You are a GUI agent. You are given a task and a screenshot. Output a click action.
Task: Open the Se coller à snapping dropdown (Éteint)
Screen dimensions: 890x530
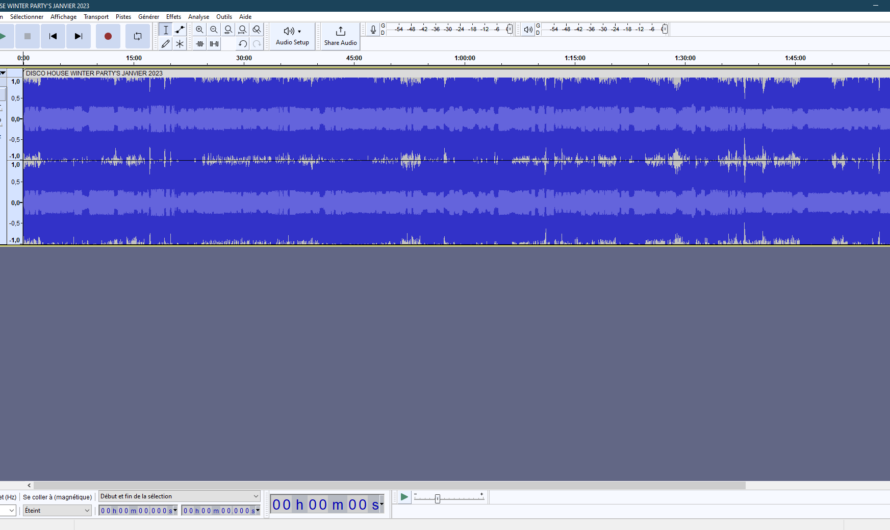point(57,511)
